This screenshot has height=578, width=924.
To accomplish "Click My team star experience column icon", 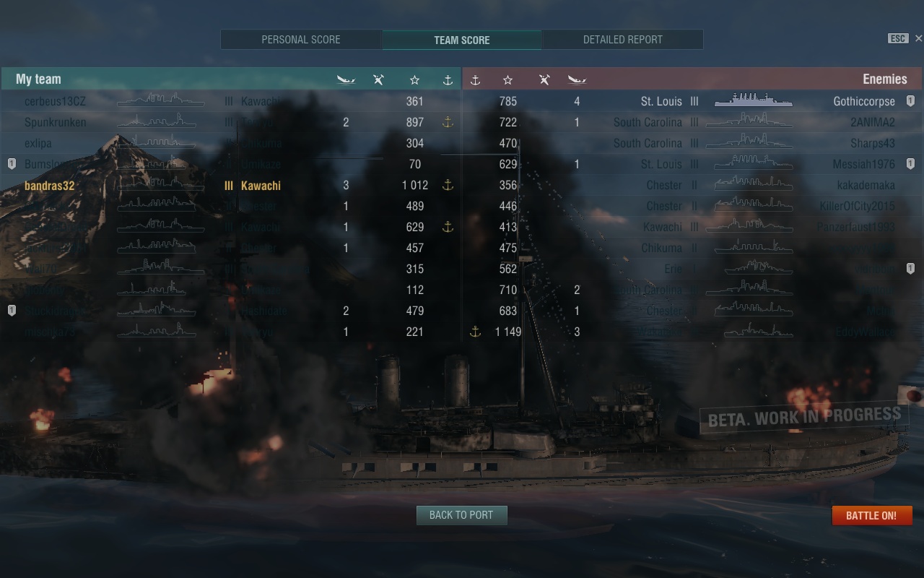I will [414, 79].
